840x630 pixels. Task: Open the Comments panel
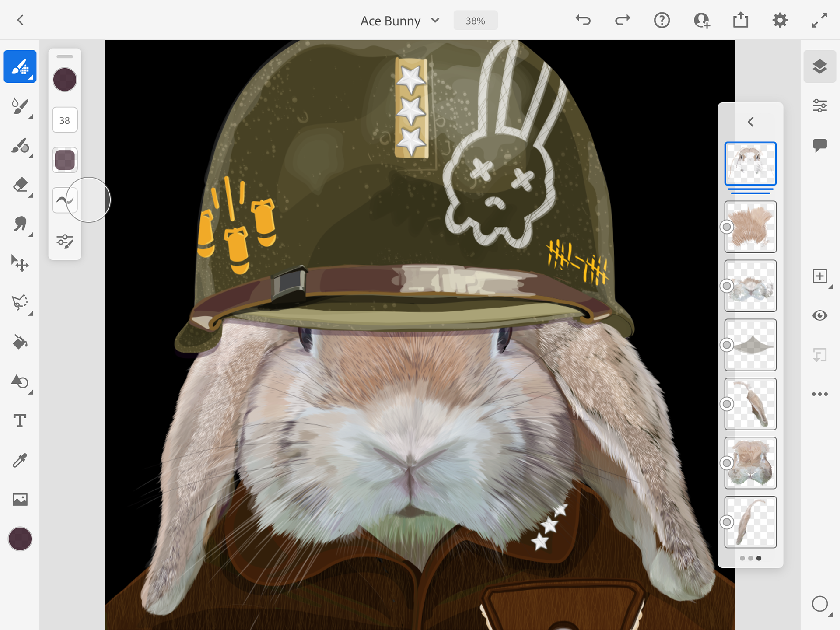pos(819,145)
